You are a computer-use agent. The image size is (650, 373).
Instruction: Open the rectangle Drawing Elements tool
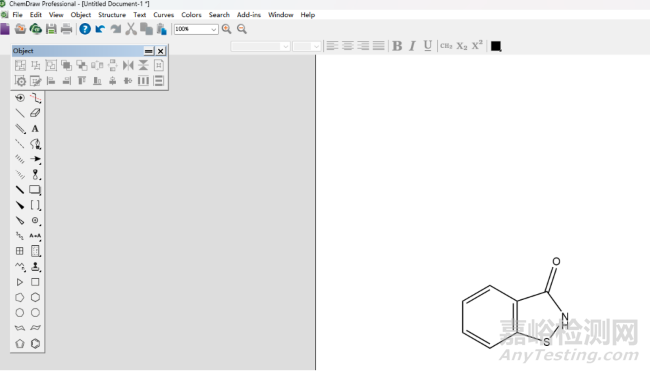click(x=35, y=190)
